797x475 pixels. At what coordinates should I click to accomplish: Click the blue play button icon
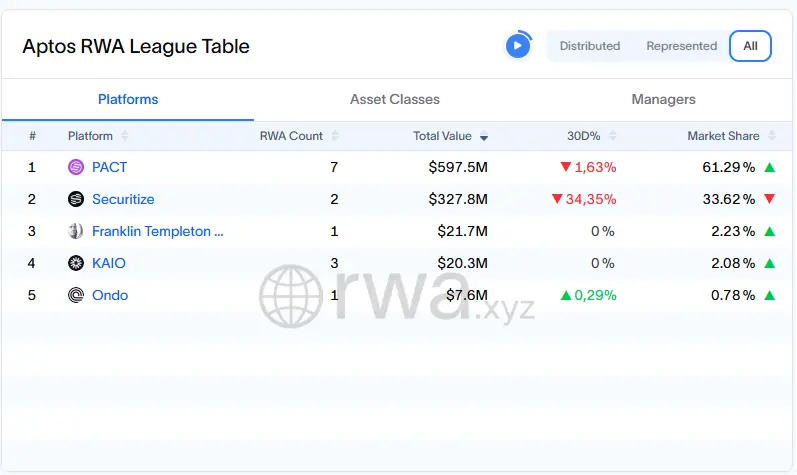(x=518, y=46)
